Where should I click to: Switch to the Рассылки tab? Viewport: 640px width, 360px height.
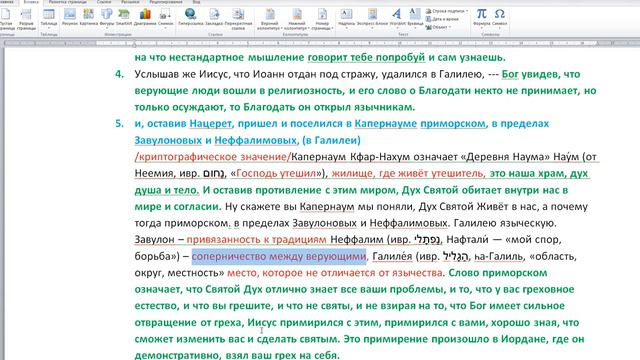[x=130, y=2]
